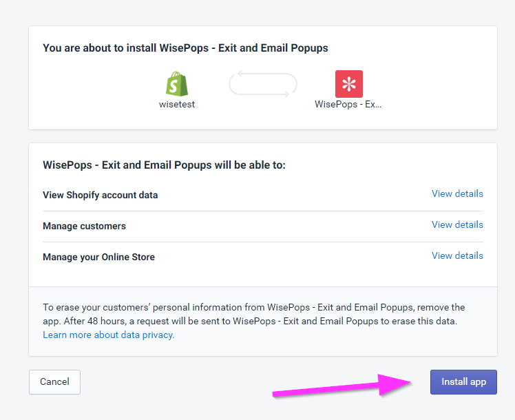Click the You are about to install heading

[x=185, y=48]
